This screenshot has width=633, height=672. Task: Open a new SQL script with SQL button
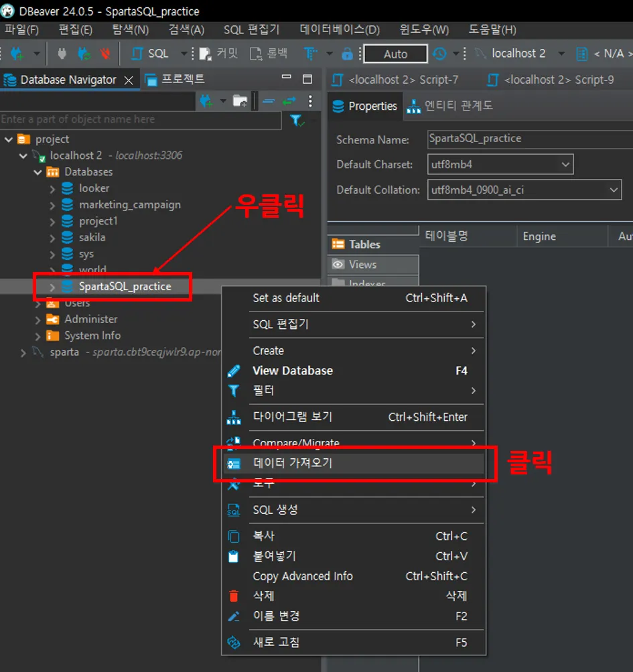(x=149, y=54)
